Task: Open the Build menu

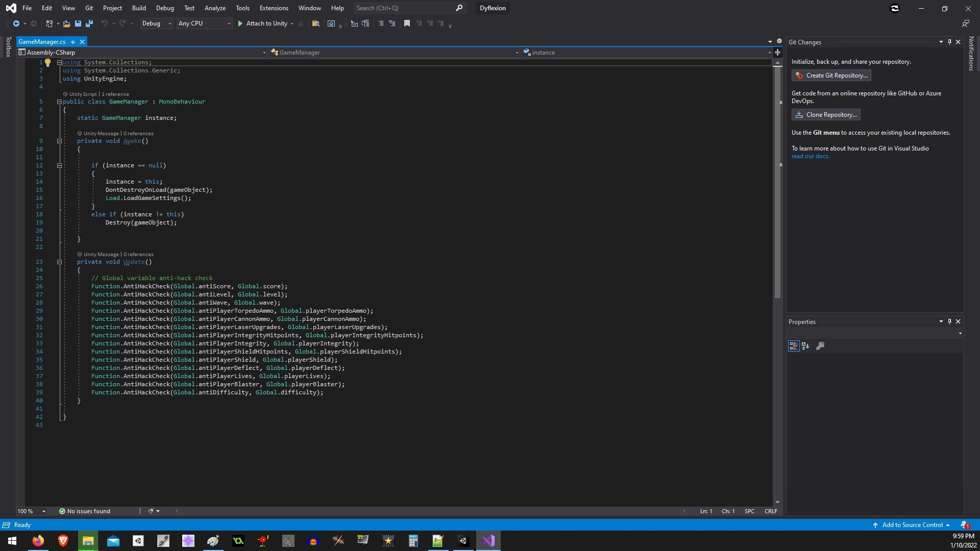Action: click(139, 8)
